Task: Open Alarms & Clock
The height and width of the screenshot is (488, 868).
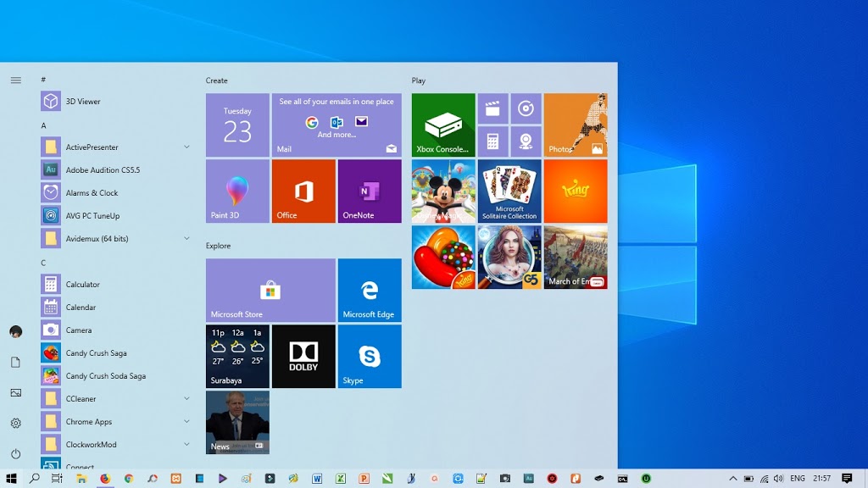Action: (114, 192)
